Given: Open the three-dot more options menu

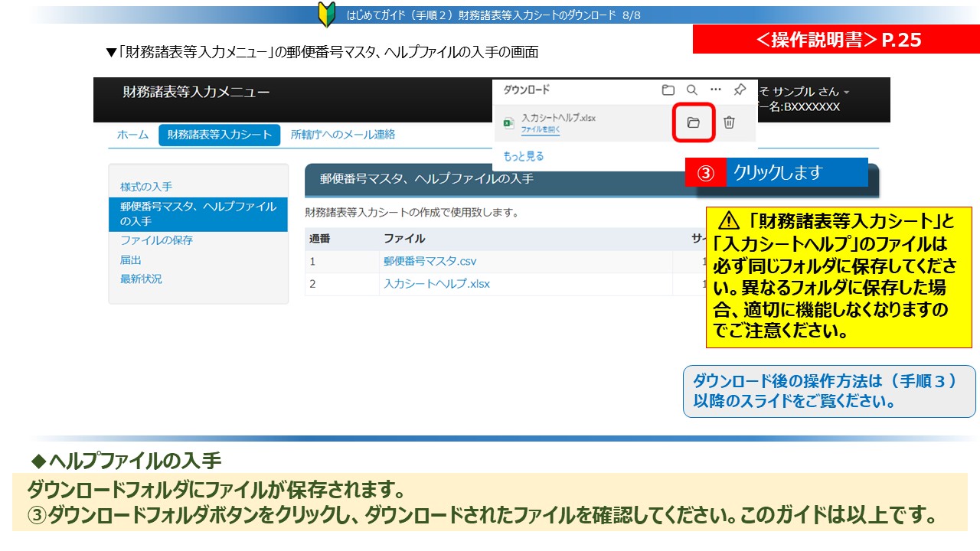Looking at the screenshot, I should [x=715, y=90].
